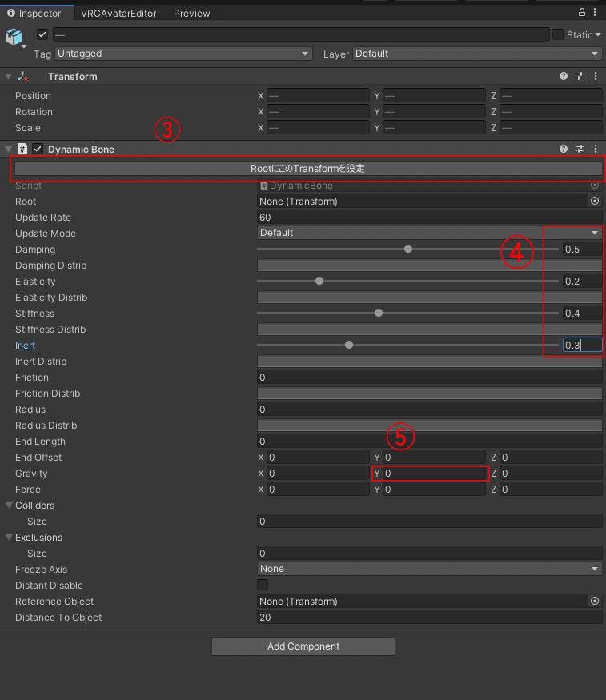Collapse the Transform component foldout
Viewport: 606px width, 700px height.
click(x=9, y=76)
